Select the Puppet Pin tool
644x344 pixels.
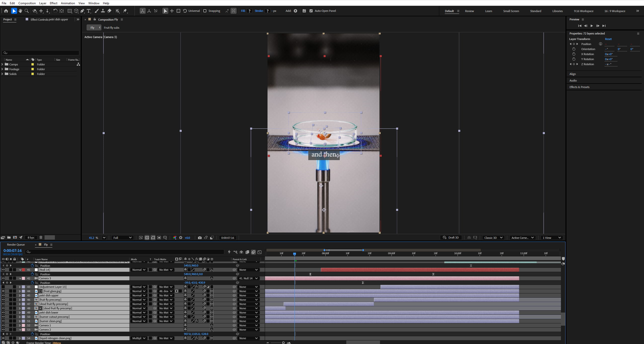click(125, 11)
